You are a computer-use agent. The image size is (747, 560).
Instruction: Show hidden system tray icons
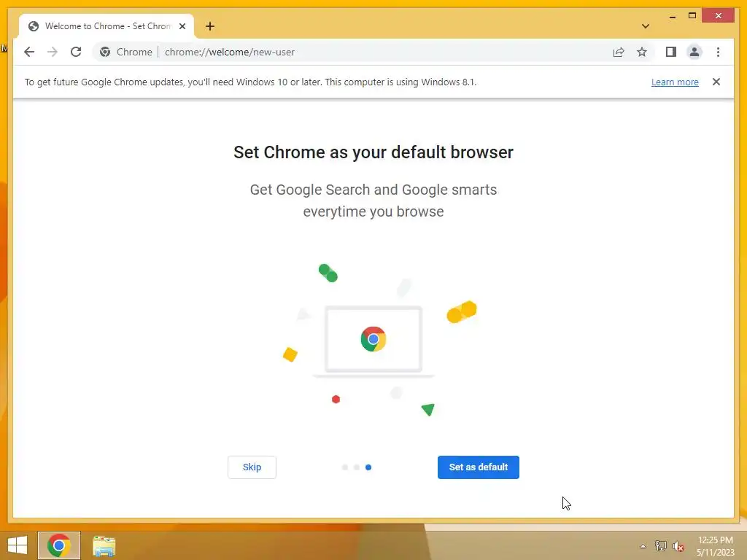pyautogui.click(x=643, y=546)
